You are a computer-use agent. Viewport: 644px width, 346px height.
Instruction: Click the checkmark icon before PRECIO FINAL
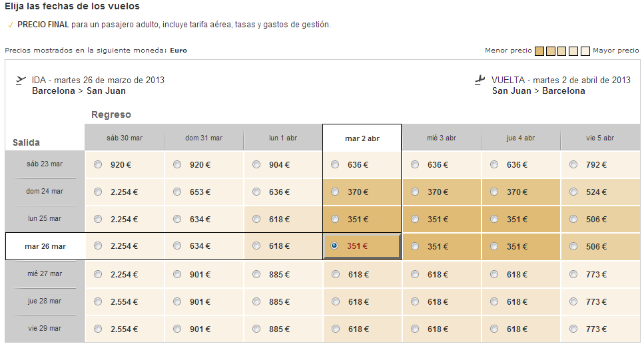pyautogui.click(x=10, y=25)
